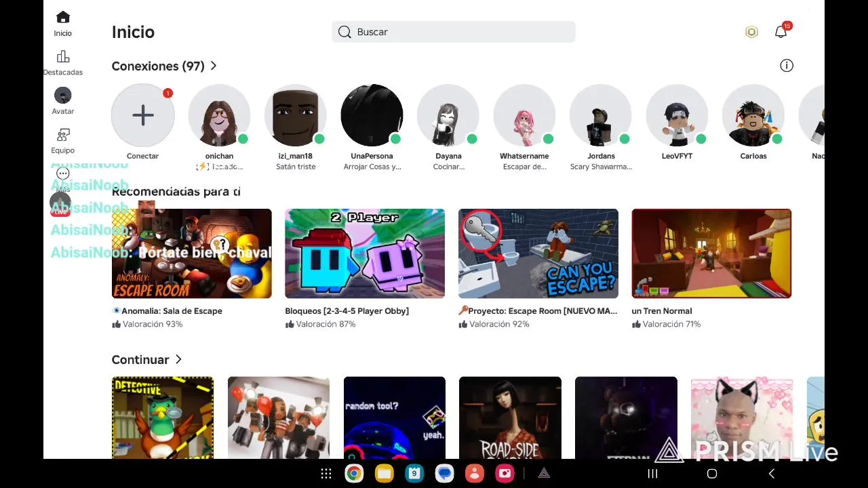
Task: Open izi_man18's profile avatar
Action: point(296,115)
